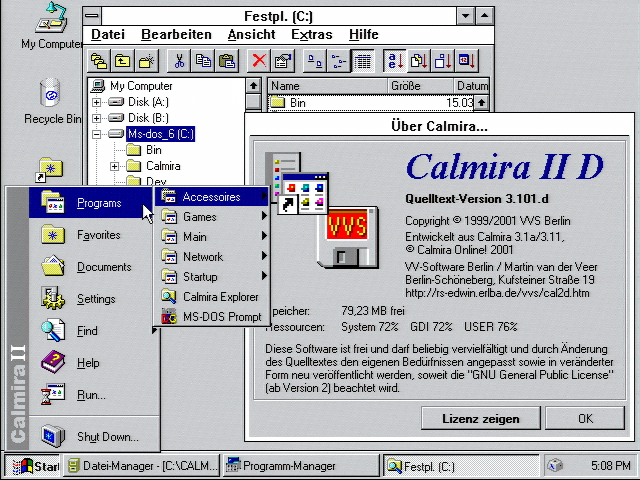Image resolution: width=640 pixels, height=480 pixels.
Task: Switch to large icons view
Action: pyautogui.click(x=315, y=61)
